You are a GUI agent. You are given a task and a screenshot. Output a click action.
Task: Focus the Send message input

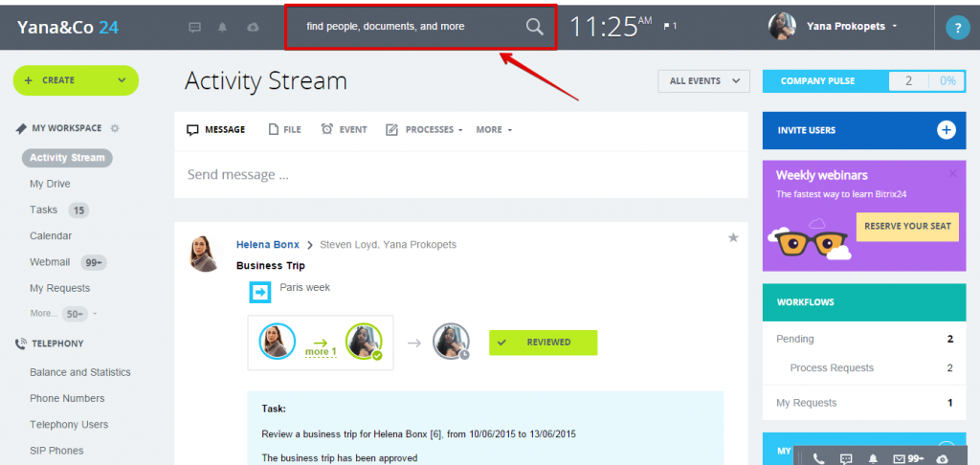tap(461, 174)
